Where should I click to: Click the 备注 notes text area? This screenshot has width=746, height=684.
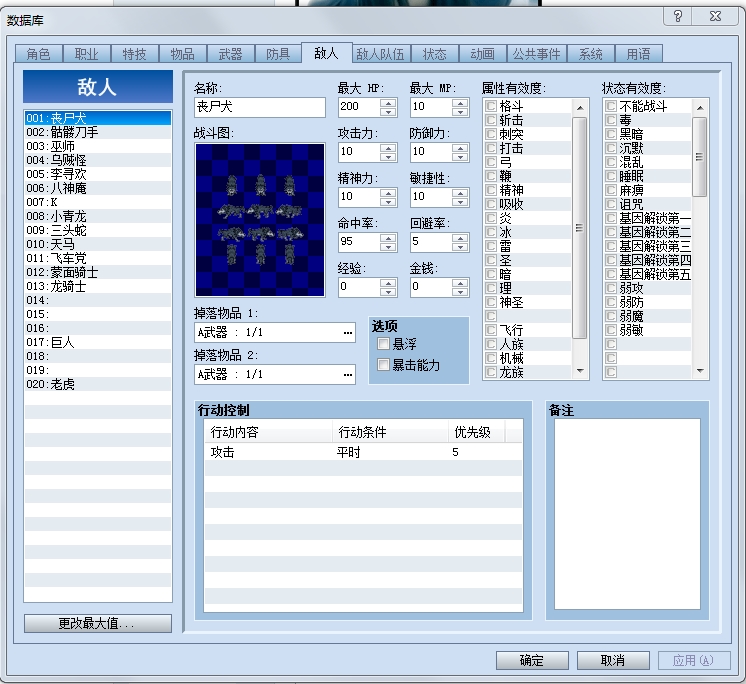(627, 514)
